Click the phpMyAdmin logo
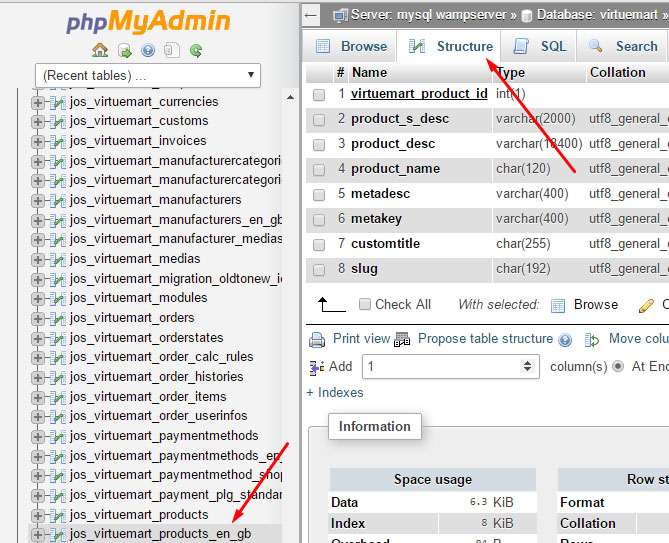Screen dimensions: 669x543 148,21
